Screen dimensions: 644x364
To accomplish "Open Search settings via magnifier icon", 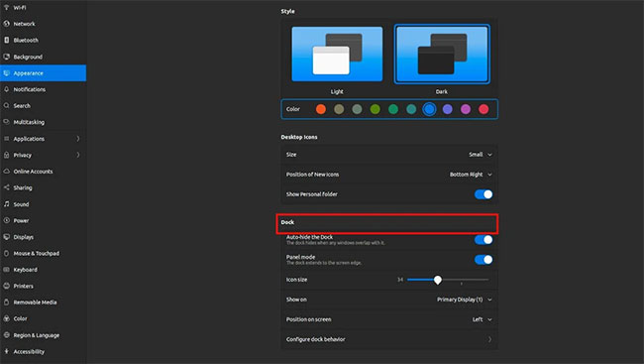I will pos(7,106).
